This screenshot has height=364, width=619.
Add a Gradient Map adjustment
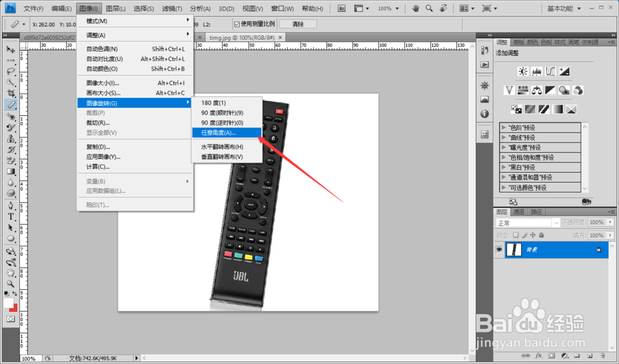(x=558, y=109)
